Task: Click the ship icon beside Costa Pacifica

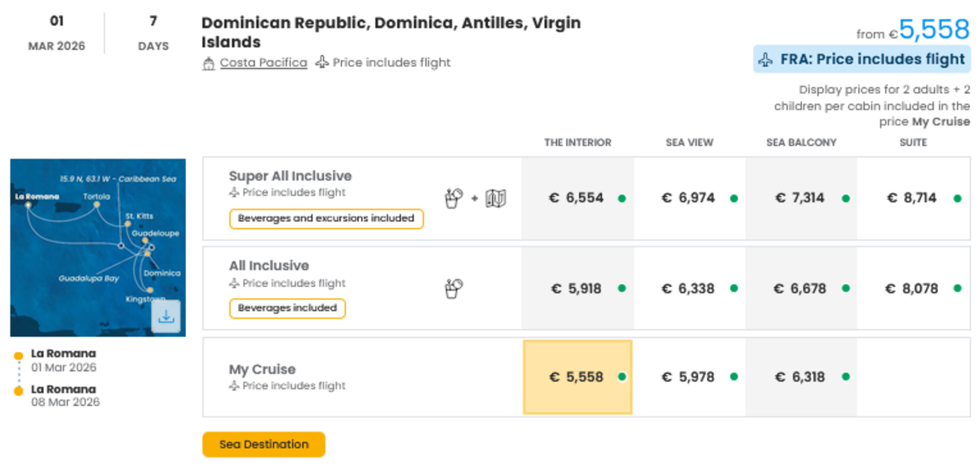Action: click(x=209, y=63)
